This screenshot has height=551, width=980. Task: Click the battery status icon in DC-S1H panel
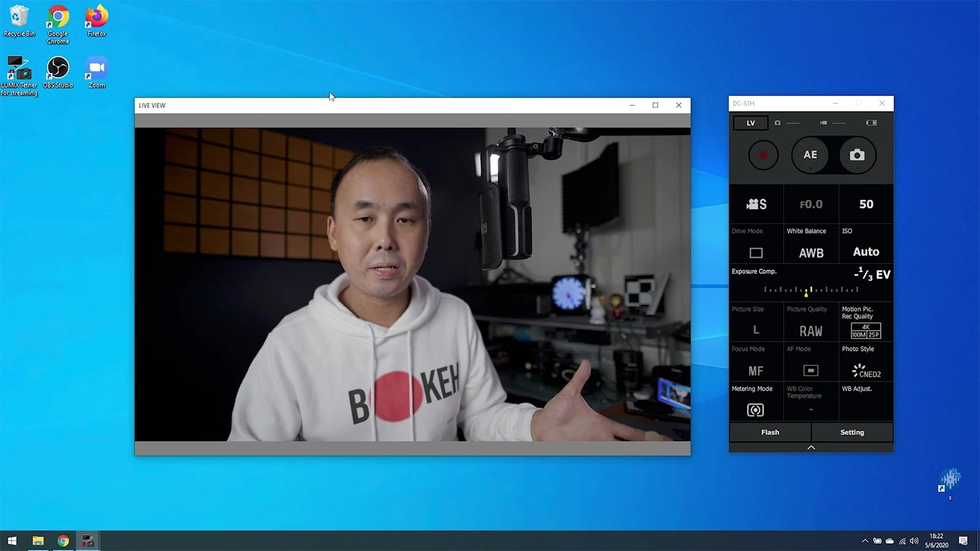point(872,122)
